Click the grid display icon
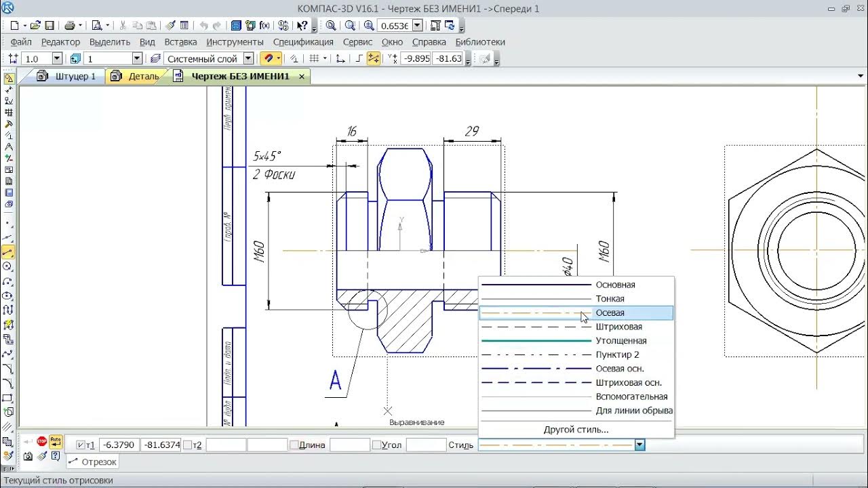 [314, 59]
